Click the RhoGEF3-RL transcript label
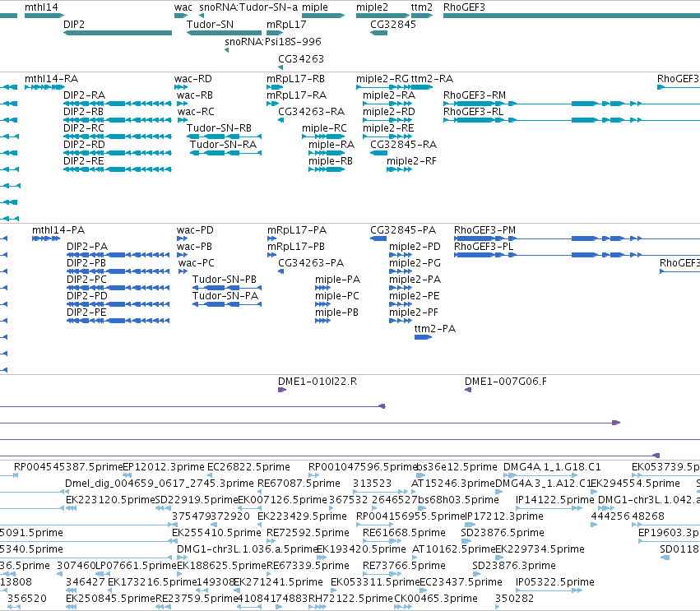700x611 pixels. (x=473, y=112)
